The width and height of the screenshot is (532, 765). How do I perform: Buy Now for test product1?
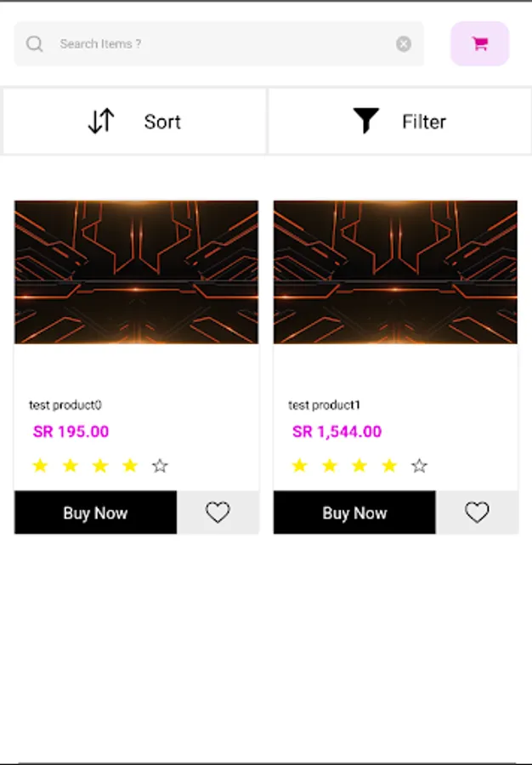pyautogui.click(x=354, y=513)
